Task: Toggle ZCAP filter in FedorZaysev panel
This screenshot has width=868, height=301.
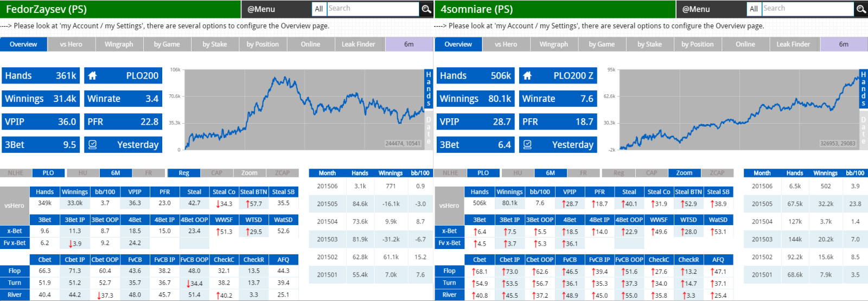Action: [282, 173]
